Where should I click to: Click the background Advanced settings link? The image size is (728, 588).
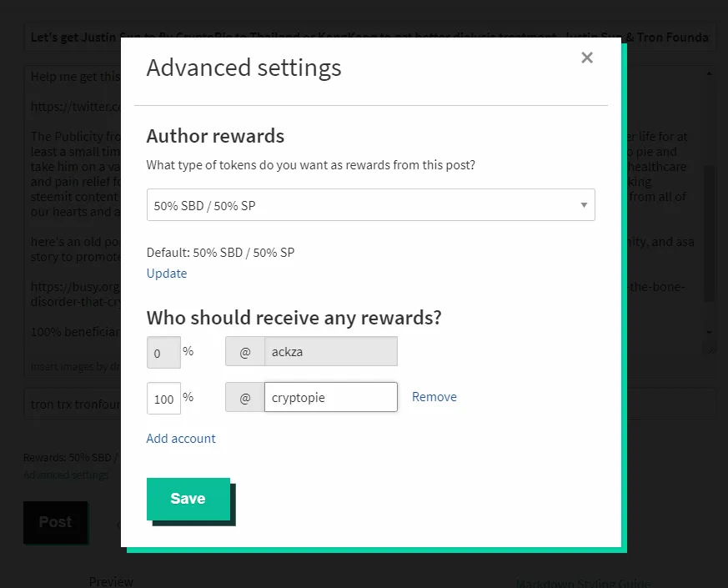click(66, 475)
